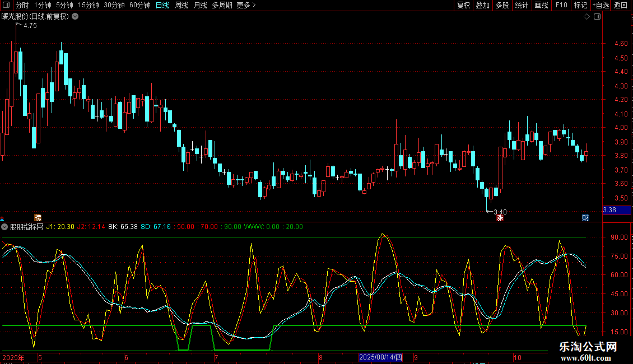Select the 日线 daily period tab
633x364 pixels.
[x=162, y=5]
